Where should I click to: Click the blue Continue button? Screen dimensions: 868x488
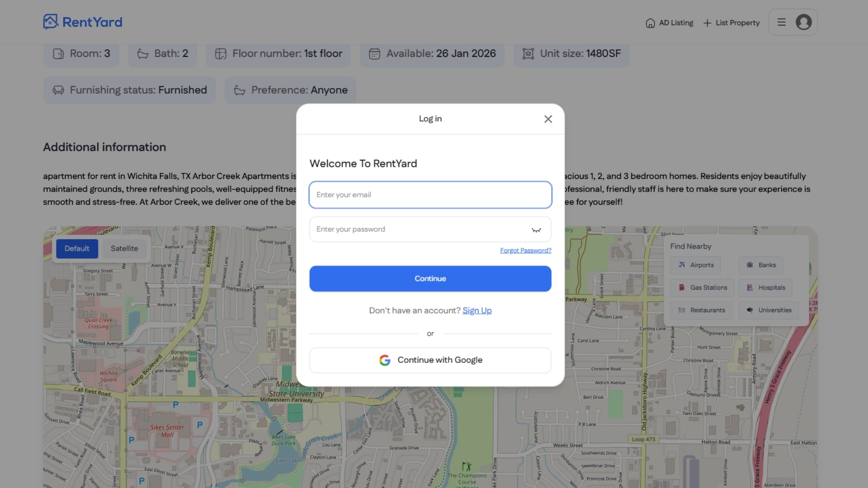tap(430, 279)
